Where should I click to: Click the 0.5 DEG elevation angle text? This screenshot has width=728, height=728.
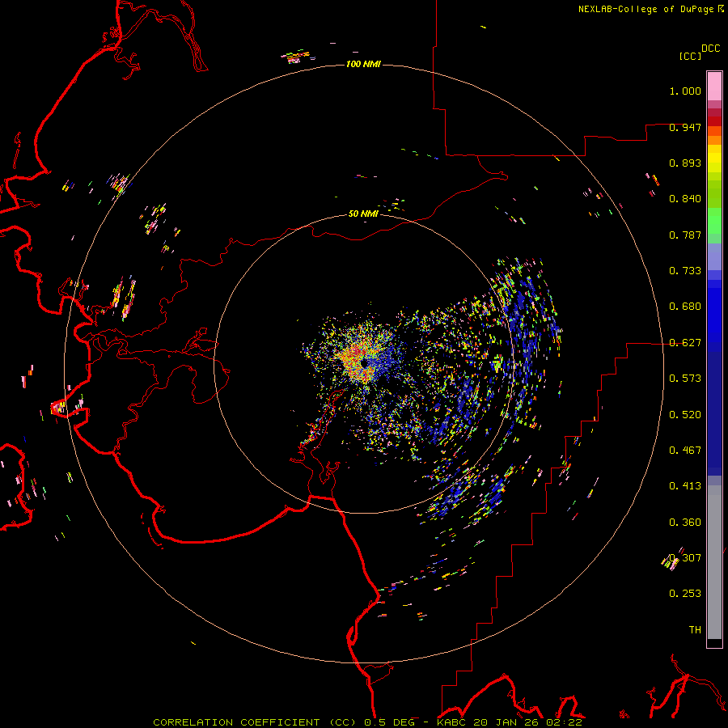[389, 722]
